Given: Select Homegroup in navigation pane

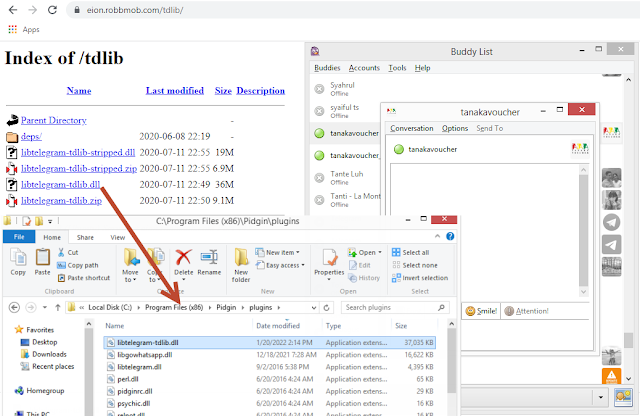Looking at the screenshot, I should 40,391.
